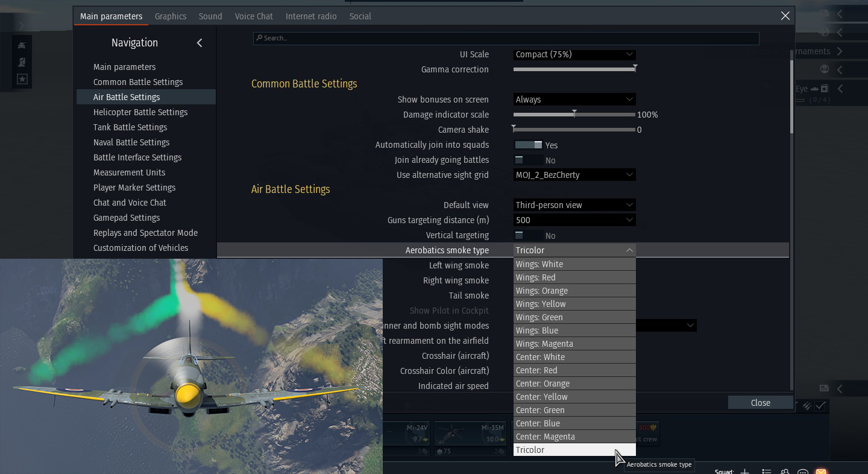Image resolution: width=868 pixels, height=474 pixels.
Task: Go to Tank Battle Settings in navigation
Action: point(130,127)
